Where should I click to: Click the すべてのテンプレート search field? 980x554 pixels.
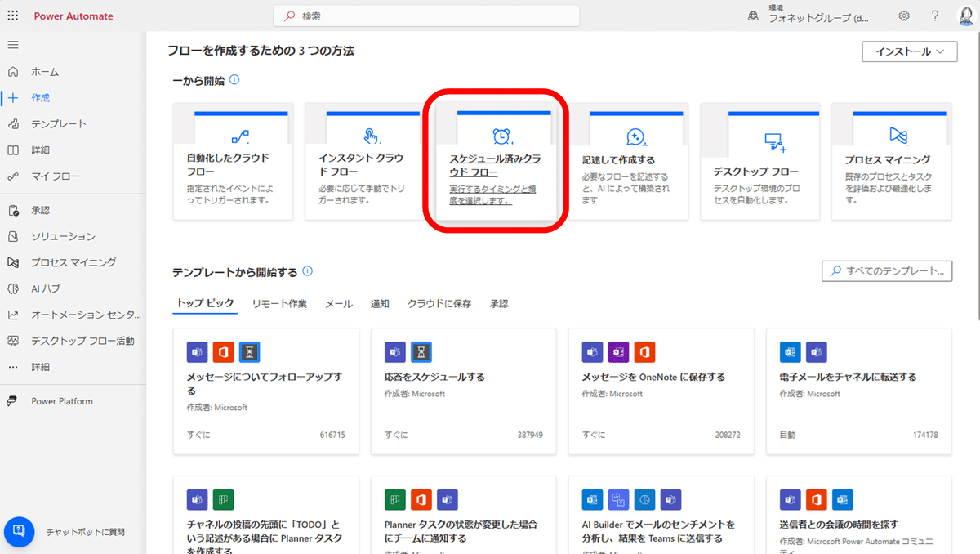click(887, 270)
